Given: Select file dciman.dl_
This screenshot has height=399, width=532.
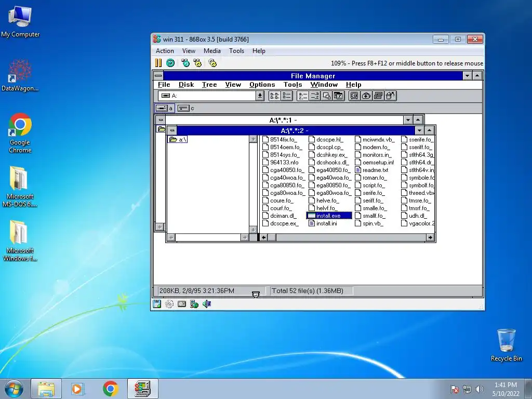Looking at the screenshot, I should [x=280, y=216].
